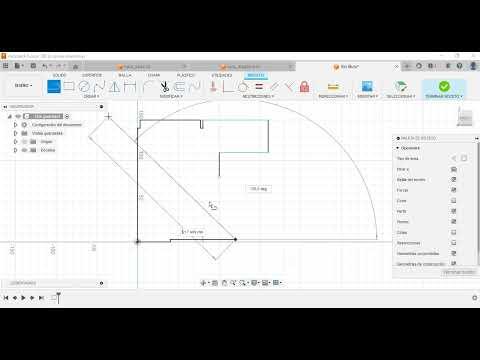Toggle the Restricciones checkbox in the palette

(453, 243)
